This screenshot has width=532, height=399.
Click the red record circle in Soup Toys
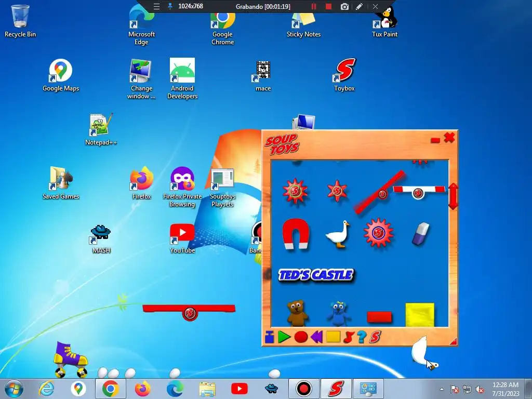click(x=301, y=337)
